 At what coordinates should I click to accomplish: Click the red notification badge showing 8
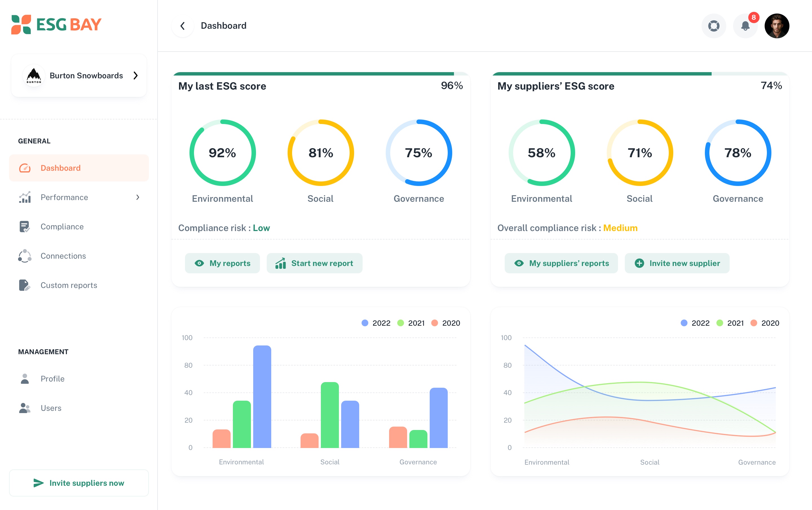pyautogui.click(x=754, y=17)
